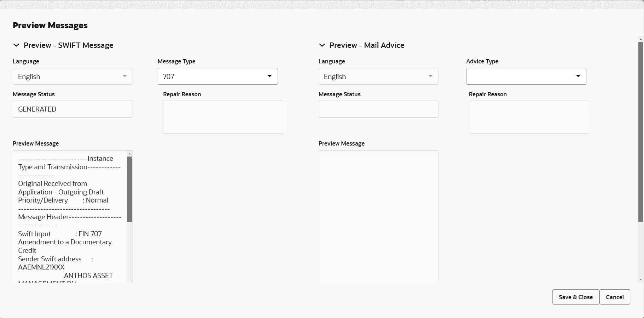The height and width of the screenshot is (318, 644).
Task: Click the dialog's main vertical scrollbar thumb
Action: pos(640,132)
